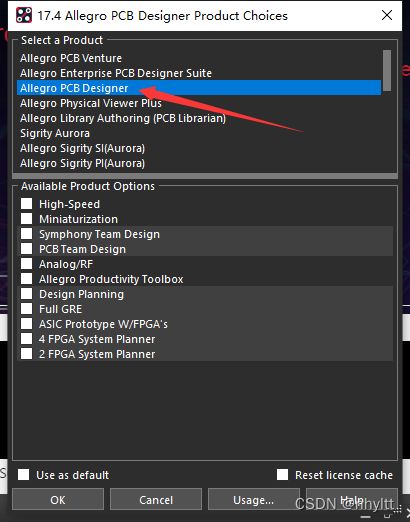Toggle the Use as default checkbox
The width and height of the screenshot is (410, 522).
tap(24, 474)
